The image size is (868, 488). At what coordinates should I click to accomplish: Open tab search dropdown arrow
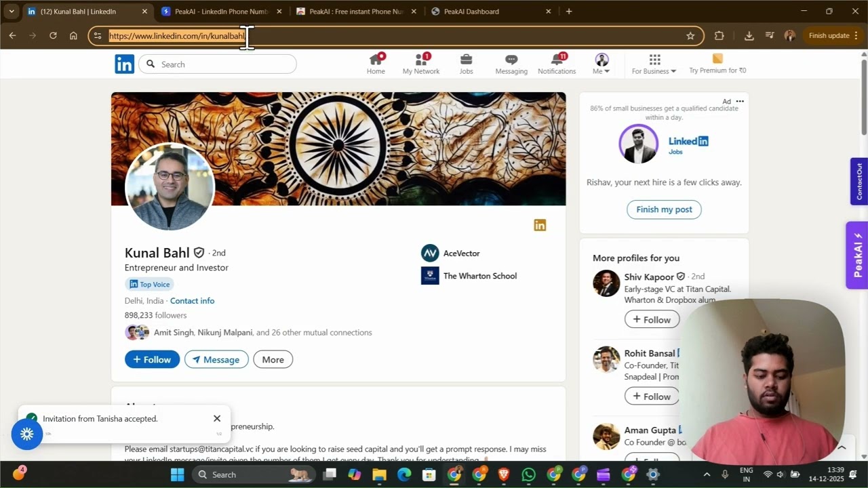click(12, 12)
